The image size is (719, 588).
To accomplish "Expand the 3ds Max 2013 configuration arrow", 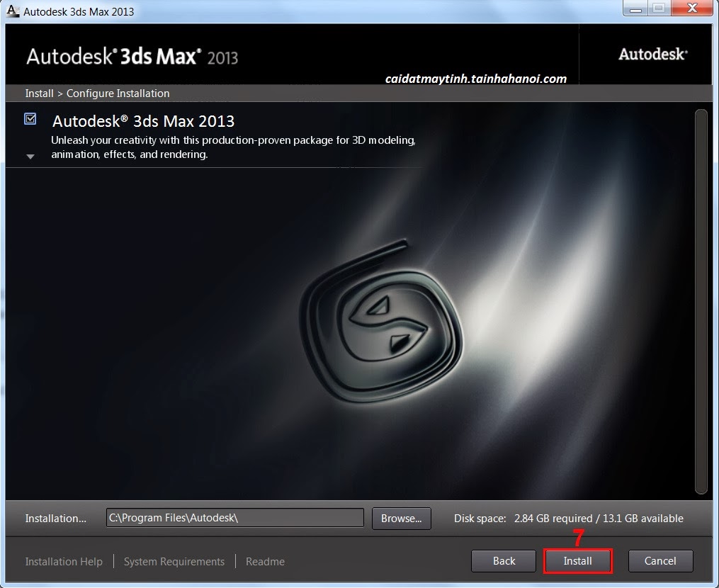I will click(30, 157).
